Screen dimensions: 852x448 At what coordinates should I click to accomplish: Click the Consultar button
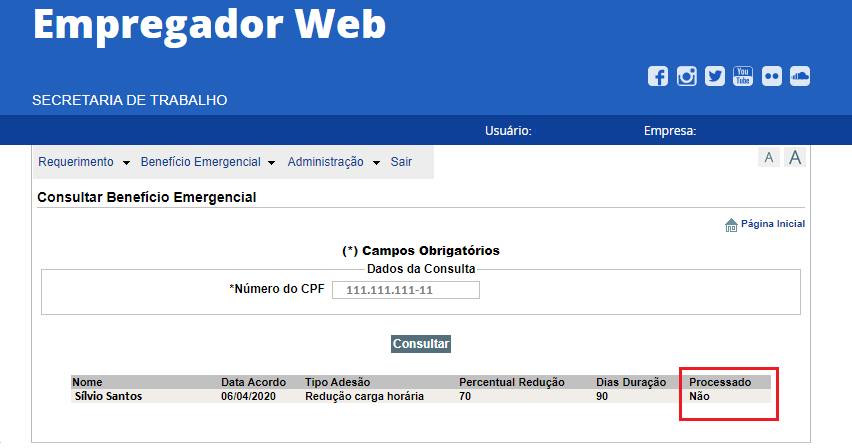421,344
